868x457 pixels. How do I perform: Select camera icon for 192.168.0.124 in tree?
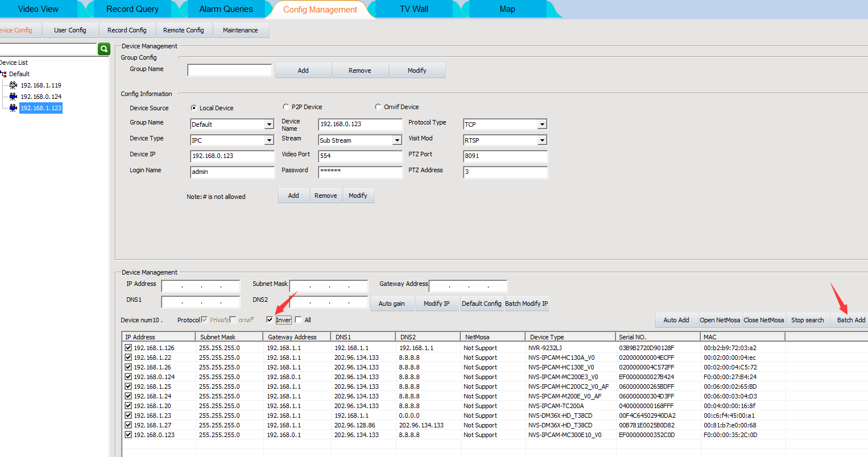[13, 97]
